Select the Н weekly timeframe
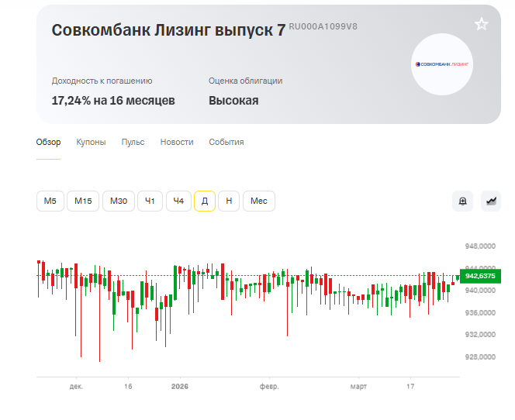The height and width of the screenshot is (420, 515). [x=229, y=201]
